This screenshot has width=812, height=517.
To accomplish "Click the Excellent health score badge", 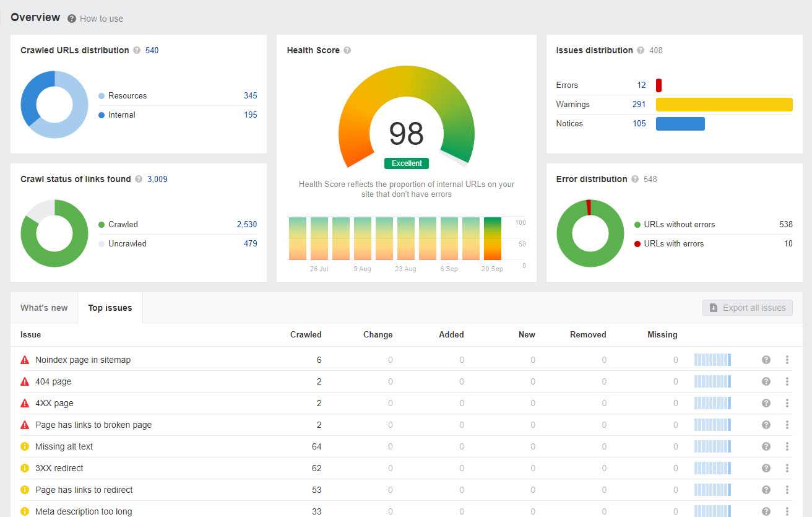I will 407,163.
